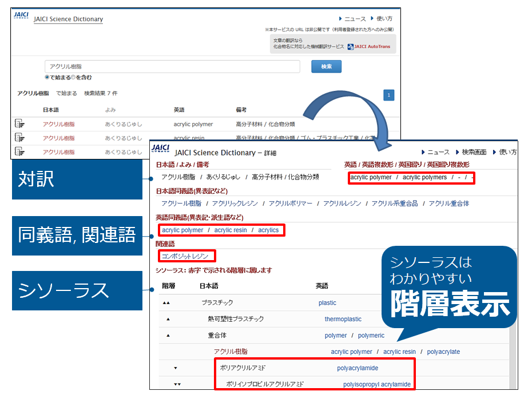Expand the down arrow beside ポリアクリルアミド
This screenshot has width=532, height=399.
click(176, 368)
